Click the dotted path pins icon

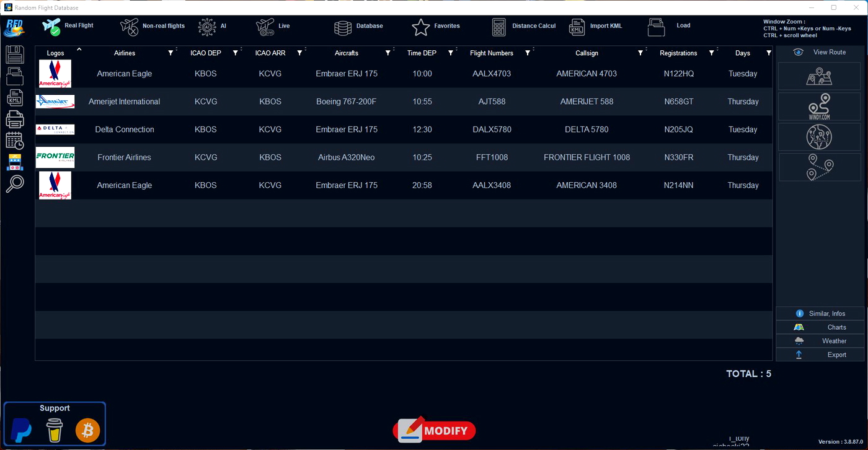point(819,167)
